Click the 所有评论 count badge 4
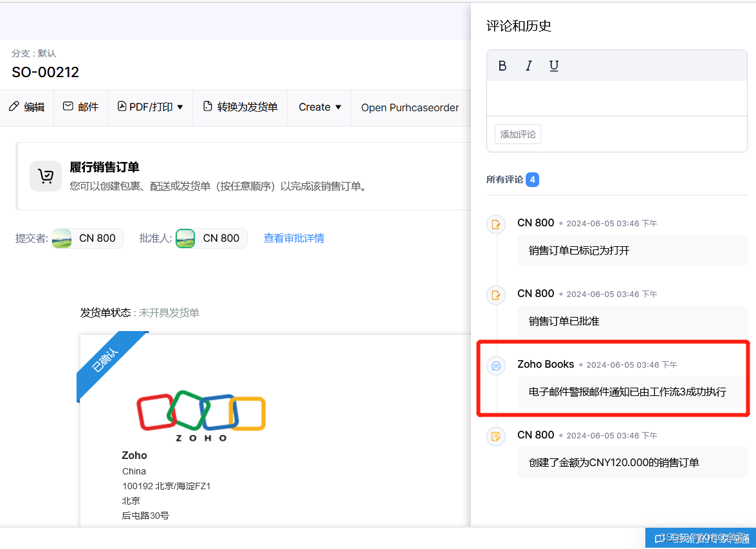 click(532, 179)
